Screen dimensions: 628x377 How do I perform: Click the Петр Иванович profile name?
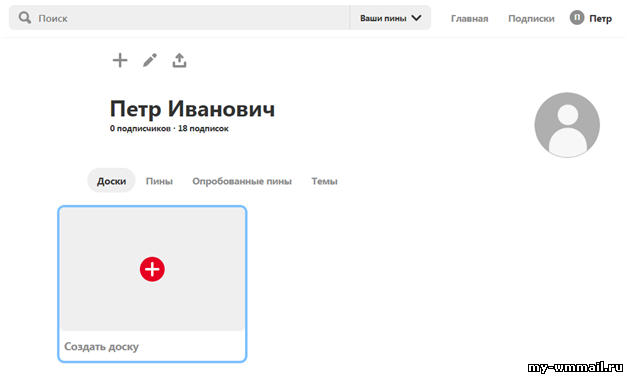192,109
